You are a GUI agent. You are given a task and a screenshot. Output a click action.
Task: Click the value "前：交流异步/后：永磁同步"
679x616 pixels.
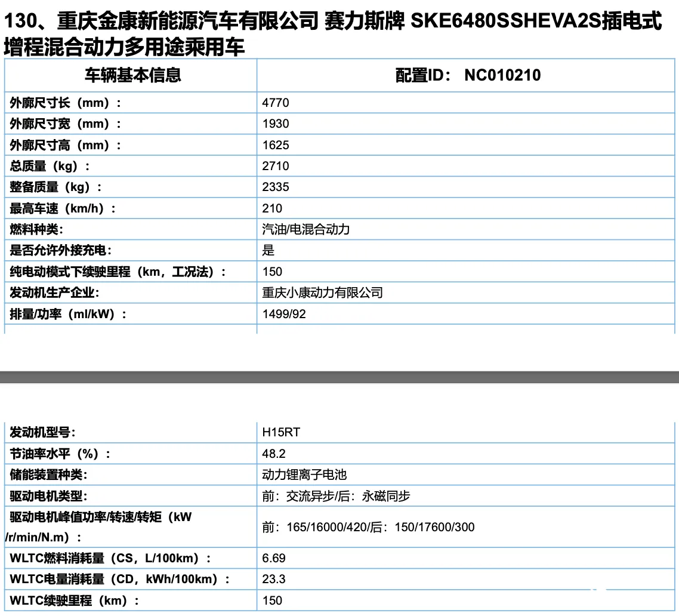[x=335, y=496]
